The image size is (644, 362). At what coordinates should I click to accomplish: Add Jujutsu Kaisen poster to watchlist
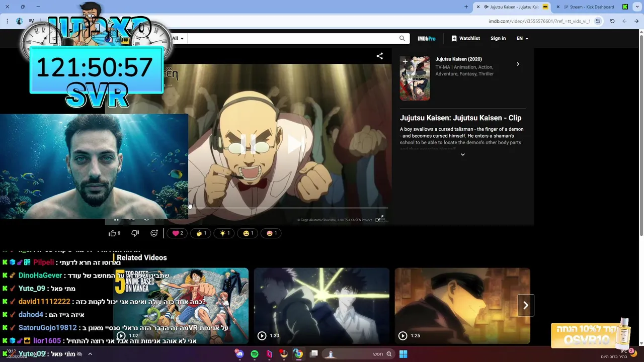point(405,62)
